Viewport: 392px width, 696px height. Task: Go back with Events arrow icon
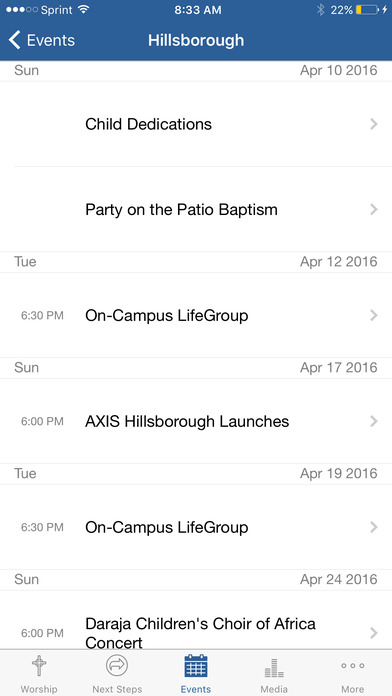[x=14, y=40]
